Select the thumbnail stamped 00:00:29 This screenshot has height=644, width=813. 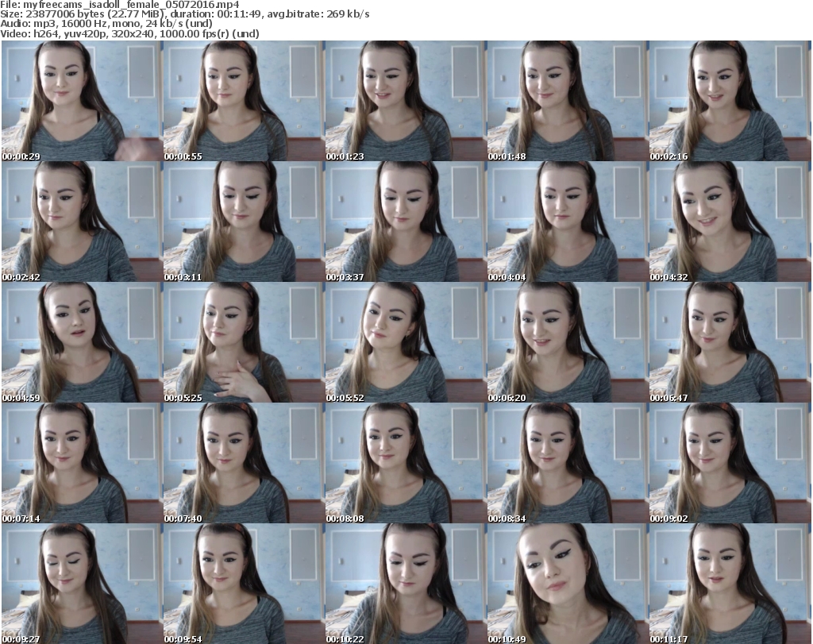[82, 101]
